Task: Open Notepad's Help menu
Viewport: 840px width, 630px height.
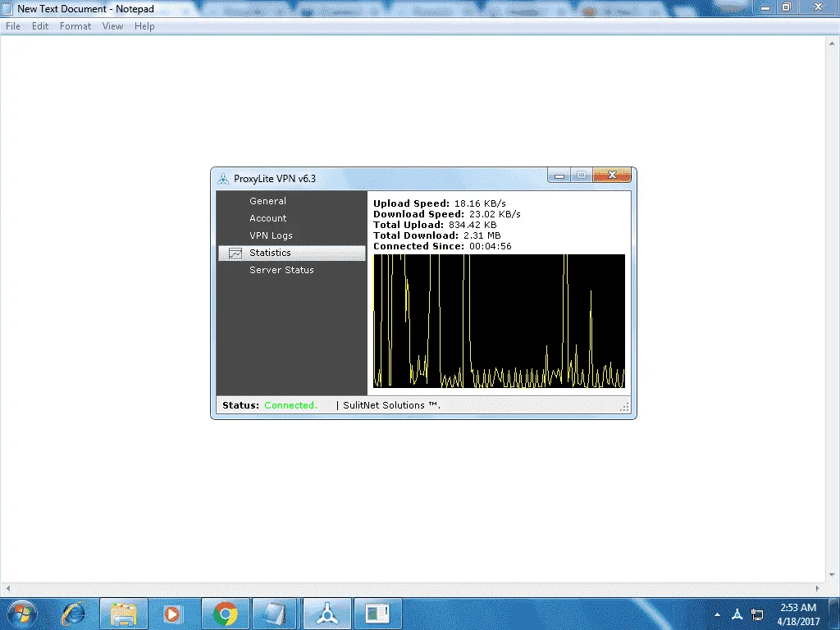Action: pyautogui.click(x=144, y=26)
